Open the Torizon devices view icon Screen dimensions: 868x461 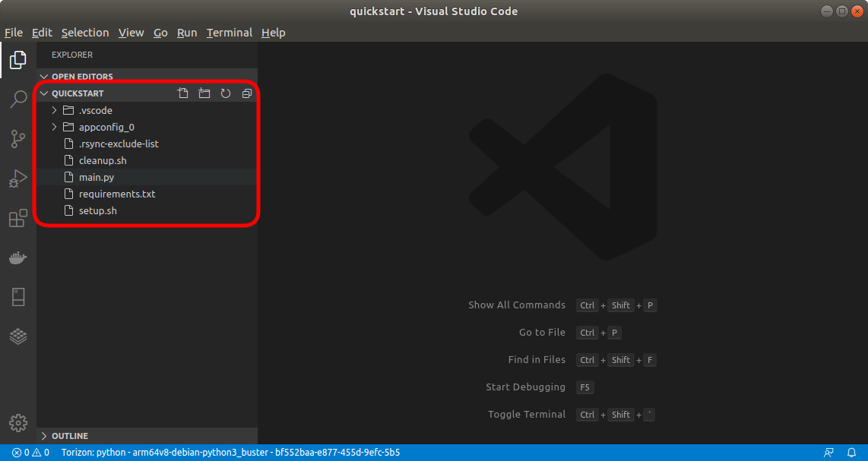tap(18, 297)
